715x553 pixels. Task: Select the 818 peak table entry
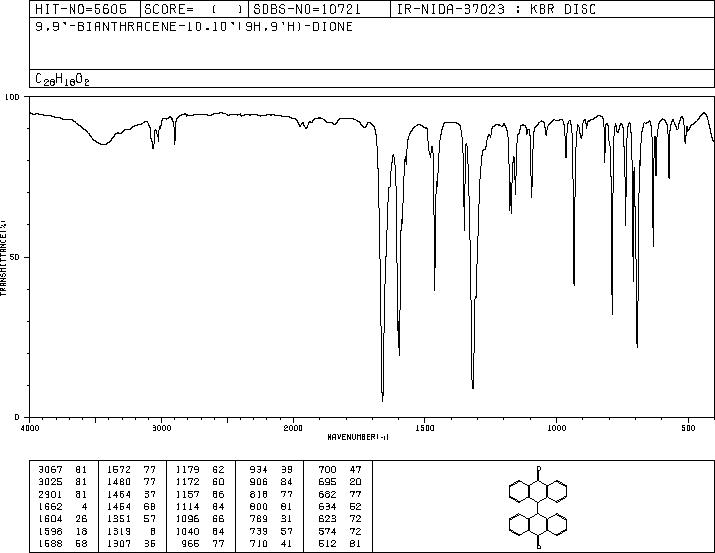coord(259,494)
